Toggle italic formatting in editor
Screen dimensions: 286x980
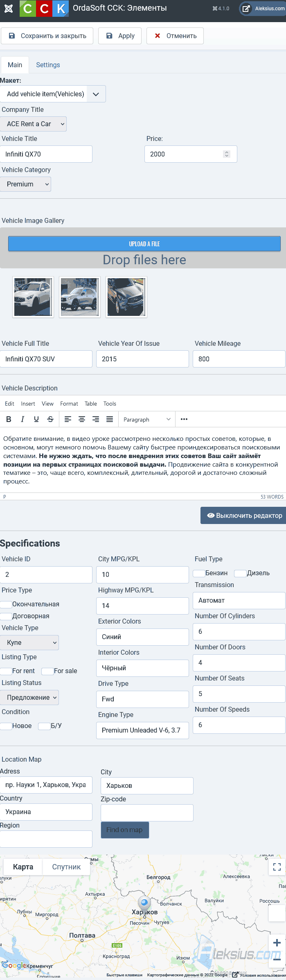coord(23,419)
